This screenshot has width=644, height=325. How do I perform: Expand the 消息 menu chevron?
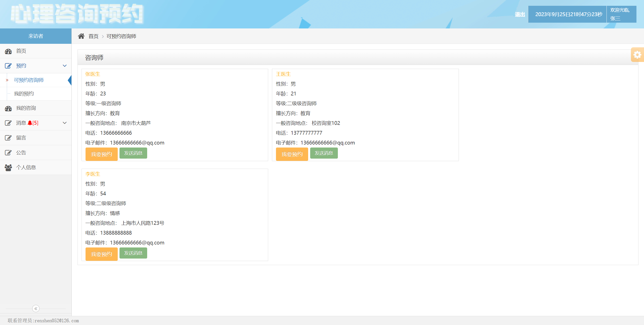[65, 123]
